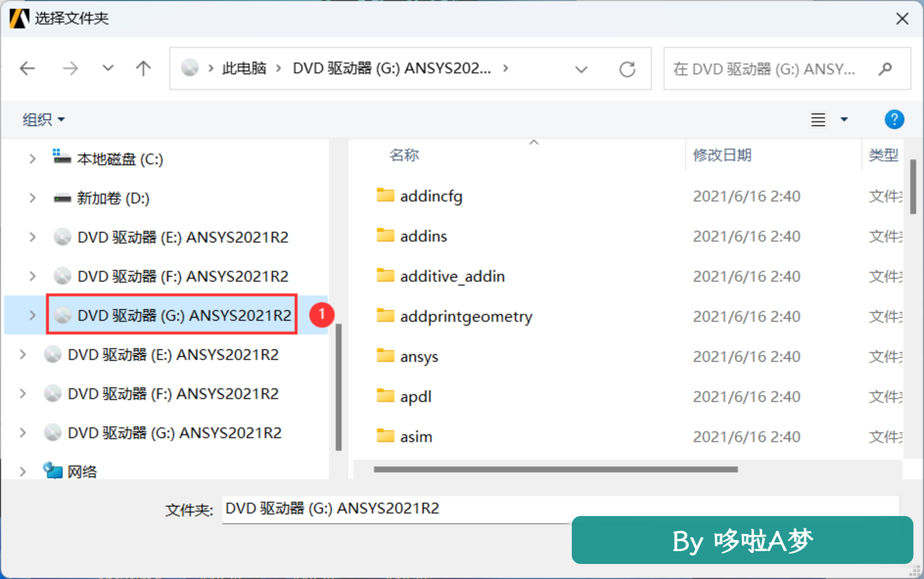Click the asim folder icon

point(385,436)
